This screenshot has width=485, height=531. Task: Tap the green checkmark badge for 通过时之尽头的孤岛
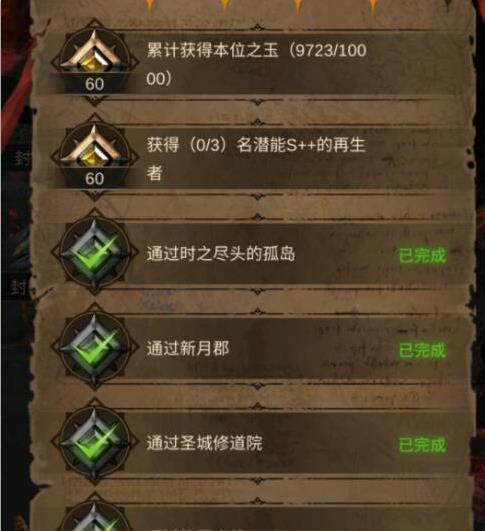click(94, 253)
